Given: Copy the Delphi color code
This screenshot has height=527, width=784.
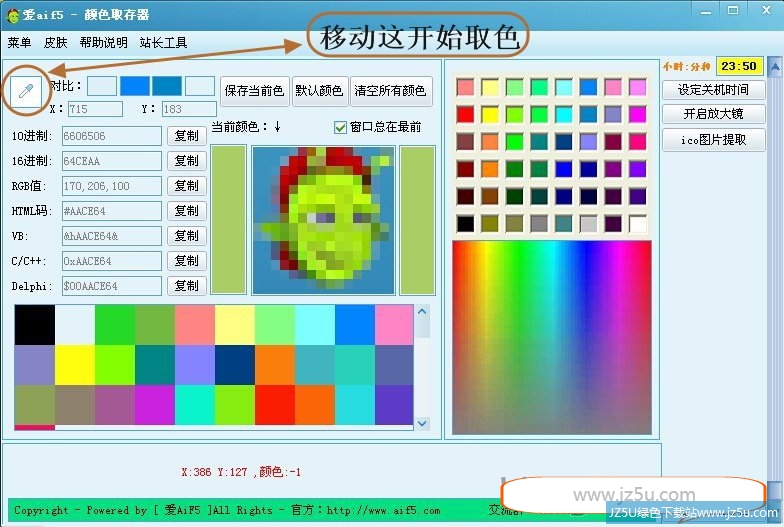Looking at the screenshot, I should coord(186,286).
